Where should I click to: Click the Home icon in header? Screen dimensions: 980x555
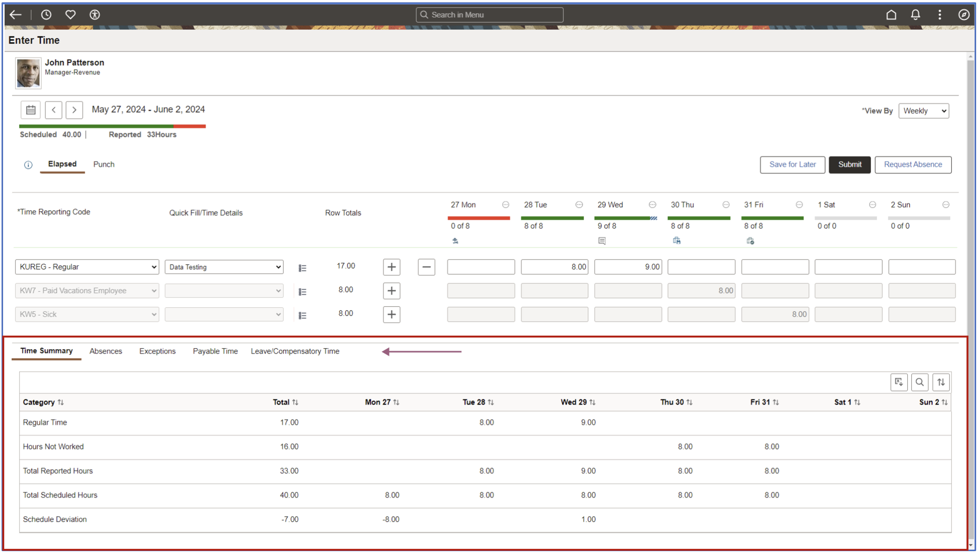click(x=891, y=15)
